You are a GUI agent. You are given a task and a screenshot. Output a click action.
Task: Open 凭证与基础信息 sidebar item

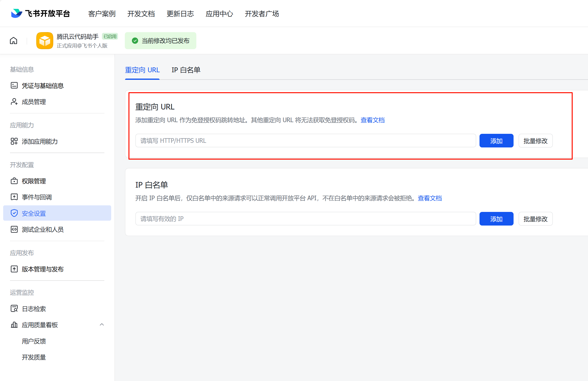[x=43, y=85]
